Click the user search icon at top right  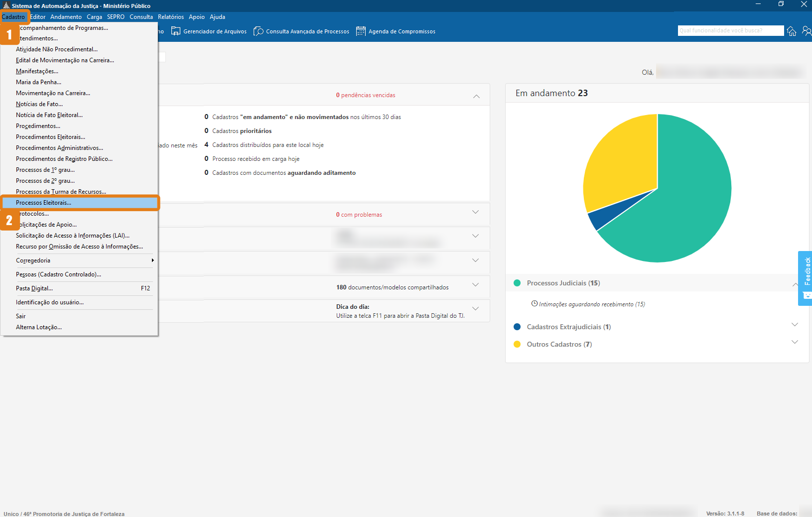tap(807, 31)
